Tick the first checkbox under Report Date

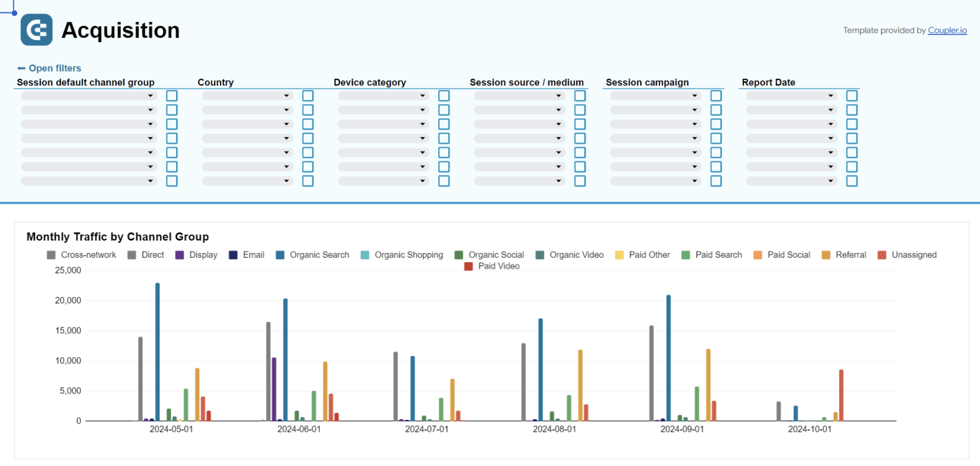(x=852, y=96)
